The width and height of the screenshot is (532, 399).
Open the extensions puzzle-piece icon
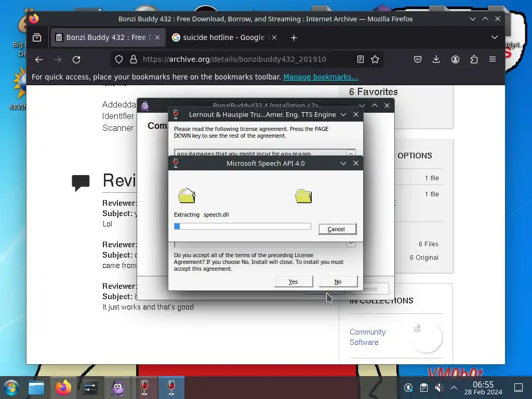point(474,59)
